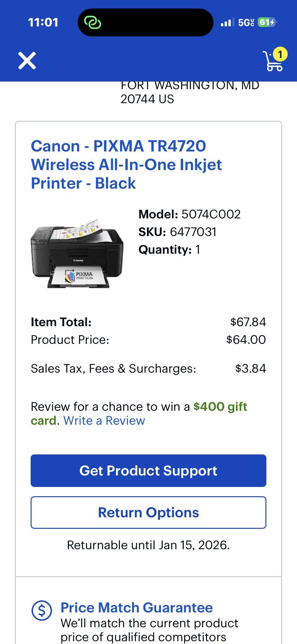Tap the Returnable until Jan 15, 2026 text

148,545
